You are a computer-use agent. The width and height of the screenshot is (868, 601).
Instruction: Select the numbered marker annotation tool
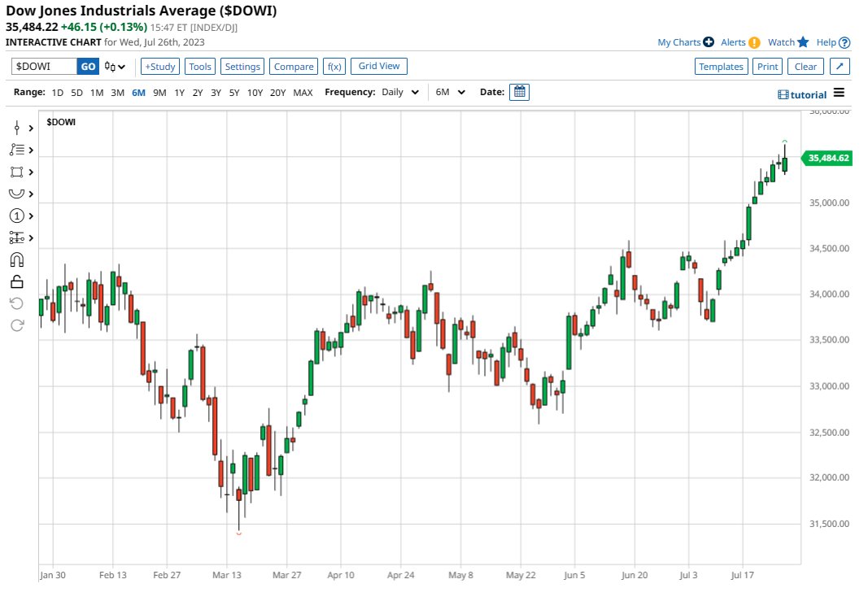pos(16,216)
